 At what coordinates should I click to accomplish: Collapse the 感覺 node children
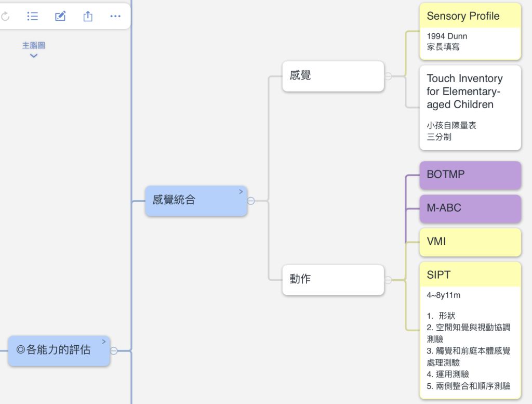[x=388, y=76]
